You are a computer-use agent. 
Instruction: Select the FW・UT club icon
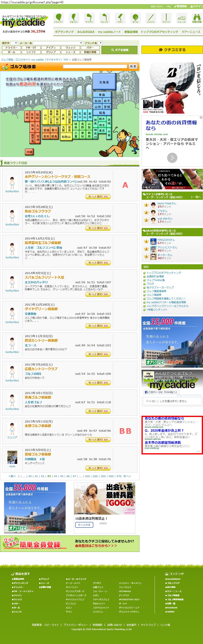click(x=74, y=18)
